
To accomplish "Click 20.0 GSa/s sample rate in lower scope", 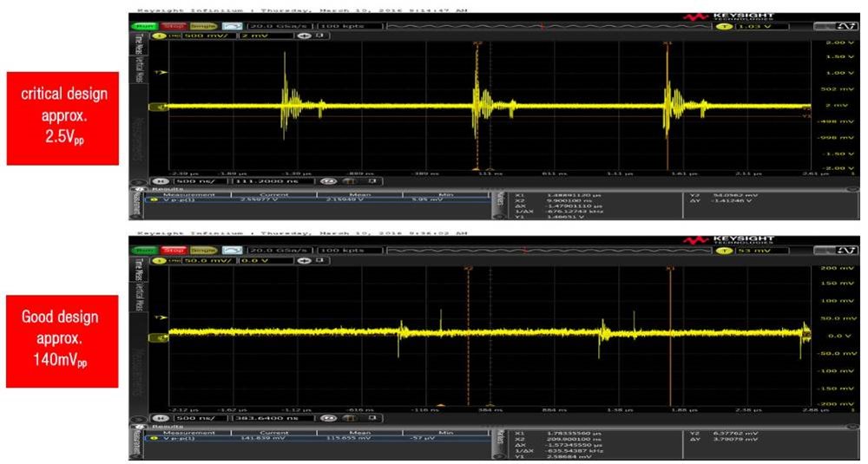I will [280, 251].
